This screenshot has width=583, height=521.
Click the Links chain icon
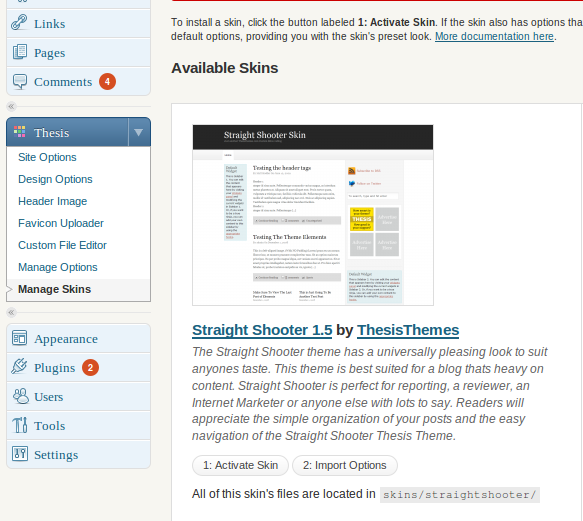point(19,23)
